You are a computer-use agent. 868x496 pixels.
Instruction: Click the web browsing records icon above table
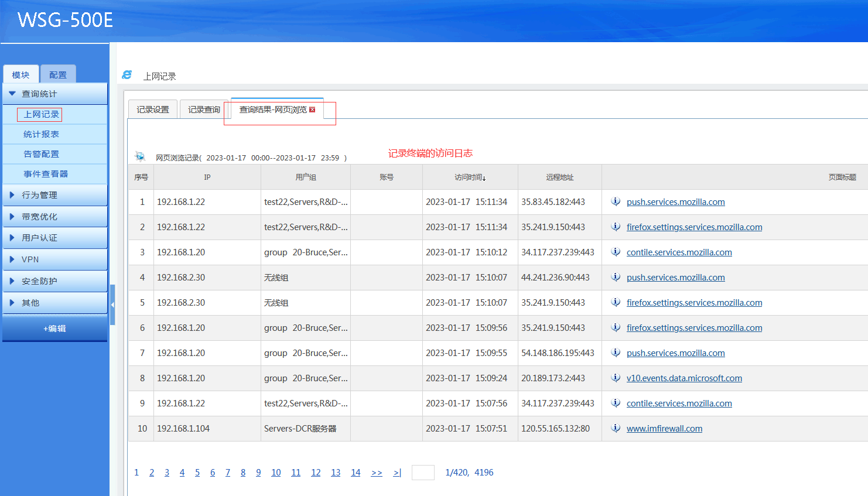coord(140,156)
